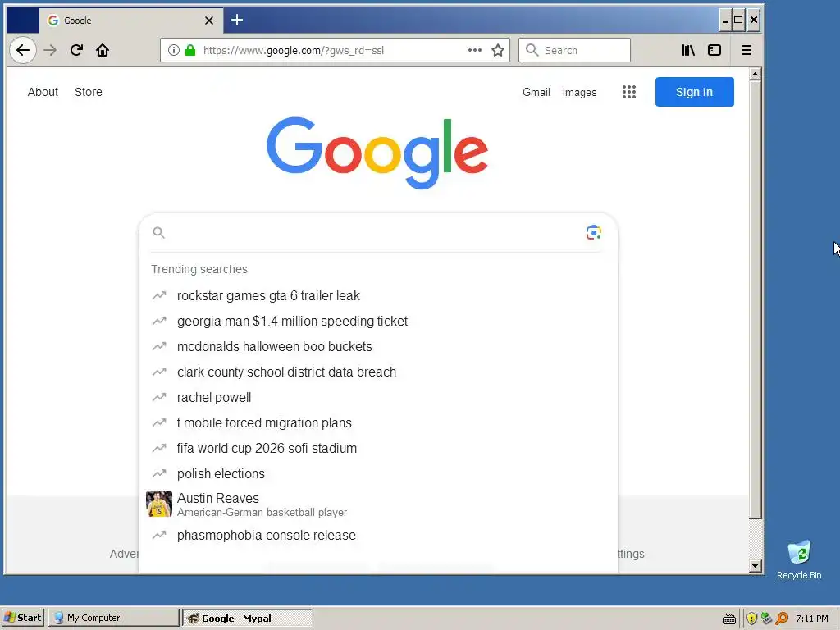Open the browser home page
Image resolution: width=840 pixels, height=630 pixels.
tap(103, 50)
